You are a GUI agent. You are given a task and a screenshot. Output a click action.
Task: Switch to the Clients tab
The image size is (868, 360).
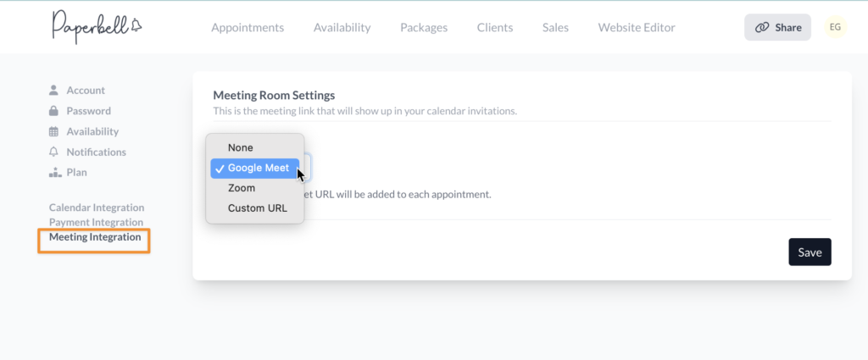[x=495, y=27]
